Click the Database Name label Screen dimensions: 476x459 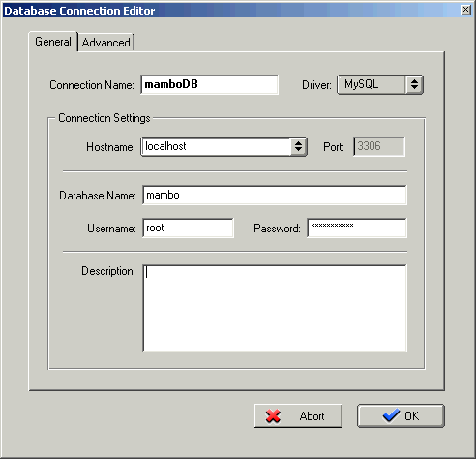point(98,196)
